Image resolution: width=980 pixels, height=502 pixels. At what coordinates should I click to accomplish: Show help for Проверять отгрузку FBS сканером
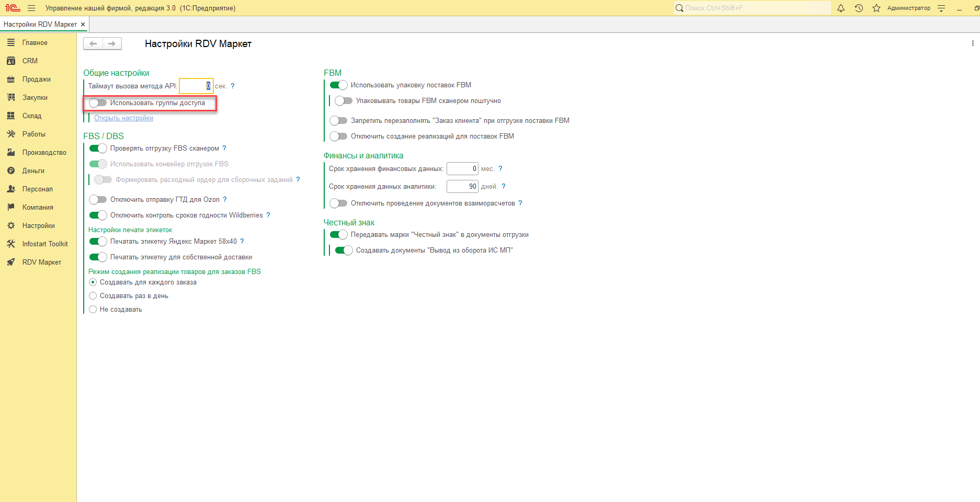pyautogui.click(x=224, y=148)
